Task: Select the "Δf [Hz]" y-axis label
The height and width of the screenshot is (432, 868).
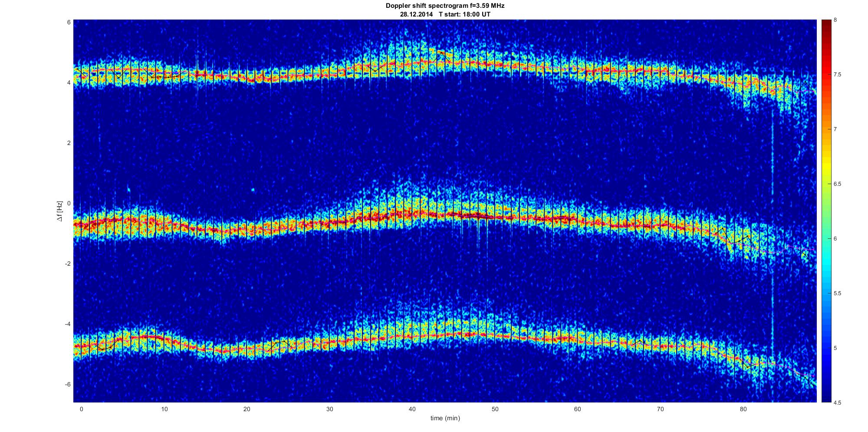Action: click(59, 211)
